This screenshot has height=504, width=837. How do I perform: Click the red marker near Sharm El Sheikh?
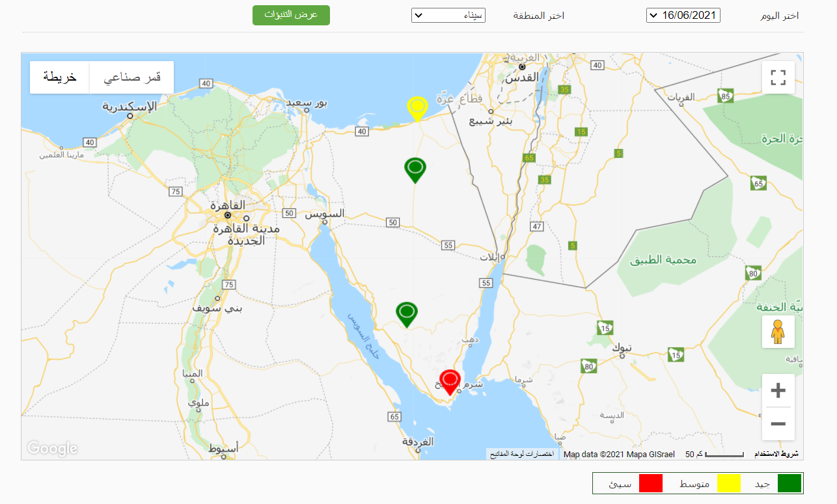(450, 380)
